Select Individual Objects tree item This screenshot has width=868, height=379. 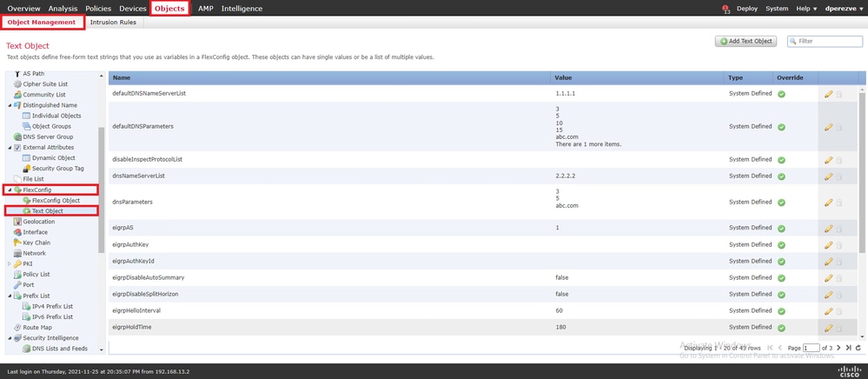(x=56, y=116)
